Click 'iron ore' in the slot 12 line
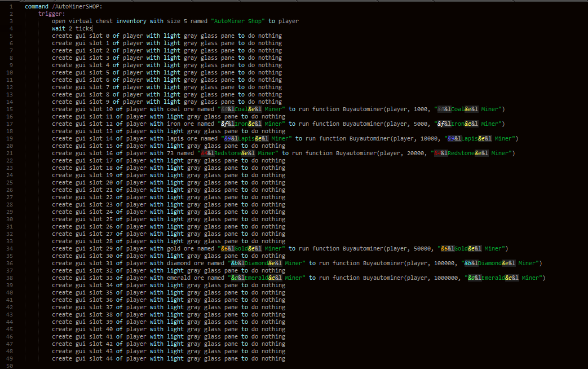This screenshot has height=369, width=588. tap(180, 124)
